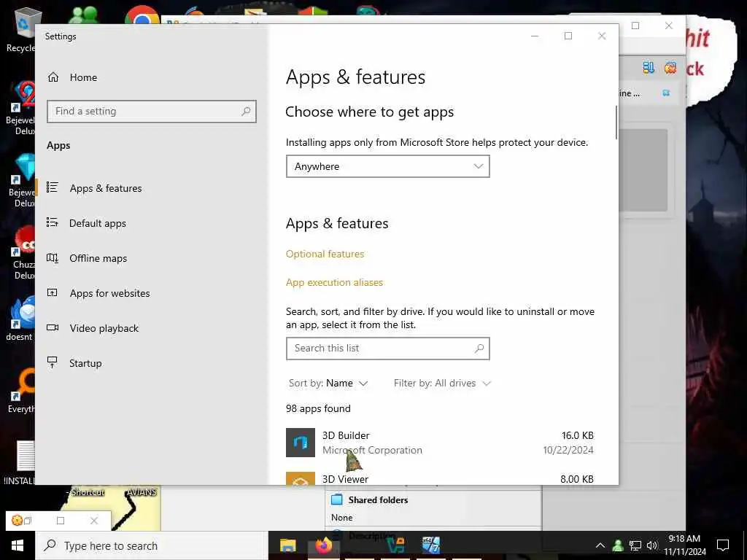Viewport: 747px width, 560px height.
Task: Click the Video playback camera icon
Action: coord(53,327)
